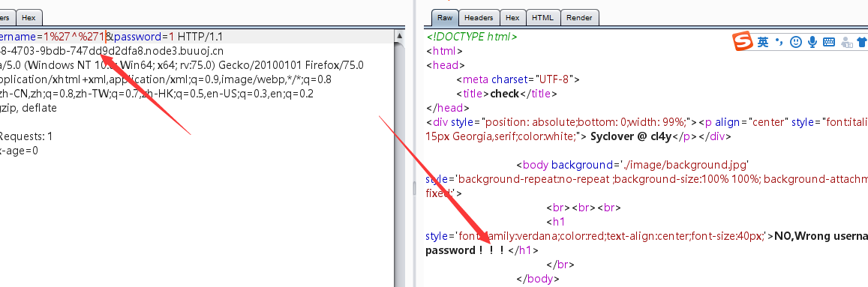Open the Sogou skin shirt icon

(862, 42)
